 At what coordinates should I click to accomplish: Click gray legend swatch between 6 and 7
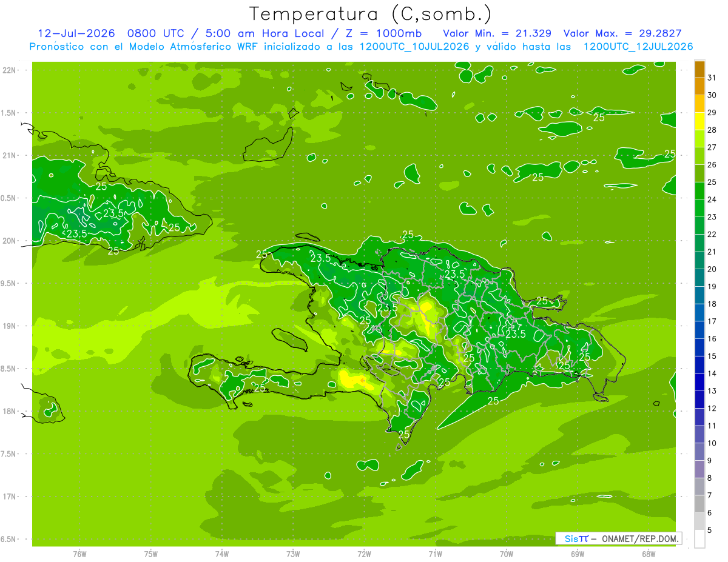(699, 504)
